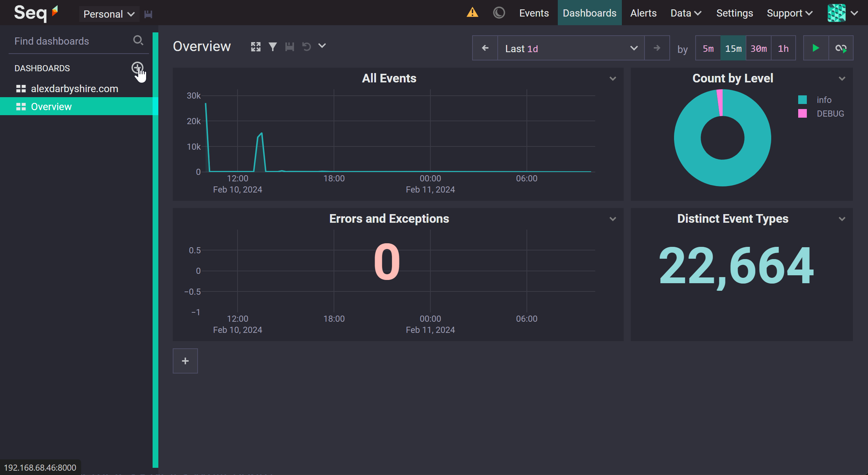Open the Settings page

point(734,13)
